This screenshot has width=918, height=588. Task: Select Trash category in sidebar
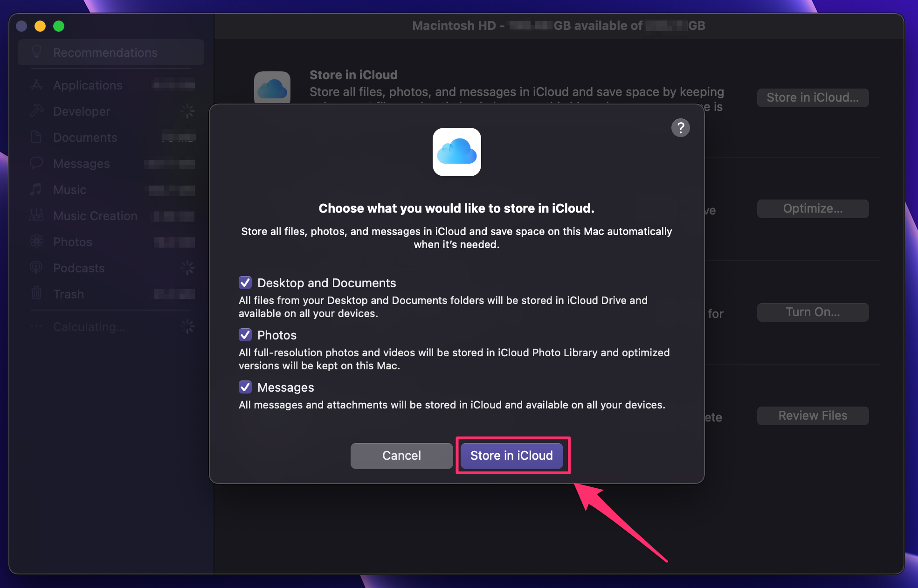click(111, 294)
